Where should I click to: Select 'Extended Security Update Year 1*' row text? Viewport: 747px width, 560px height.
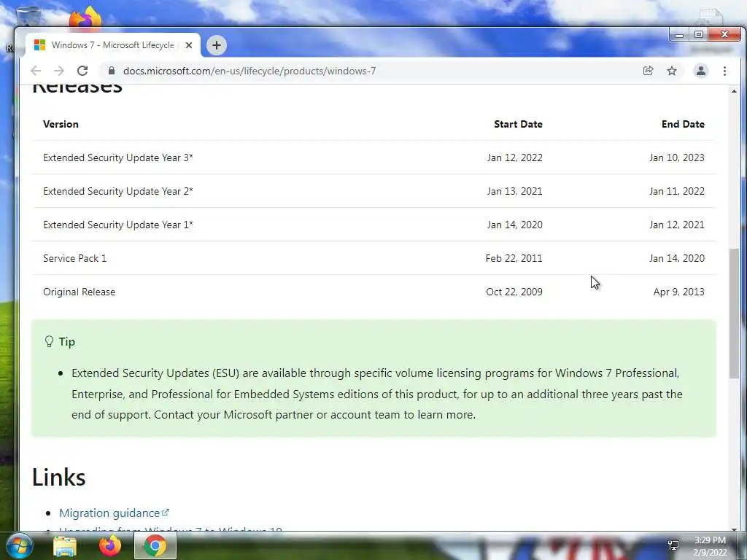[x=118, y=225]
